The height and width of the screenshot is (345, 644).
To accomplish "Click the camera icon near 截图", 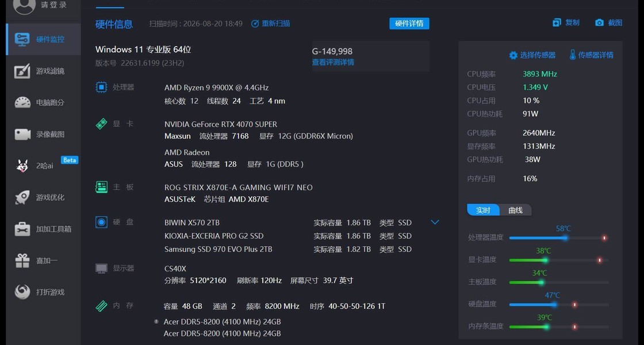I will point(599,22).
